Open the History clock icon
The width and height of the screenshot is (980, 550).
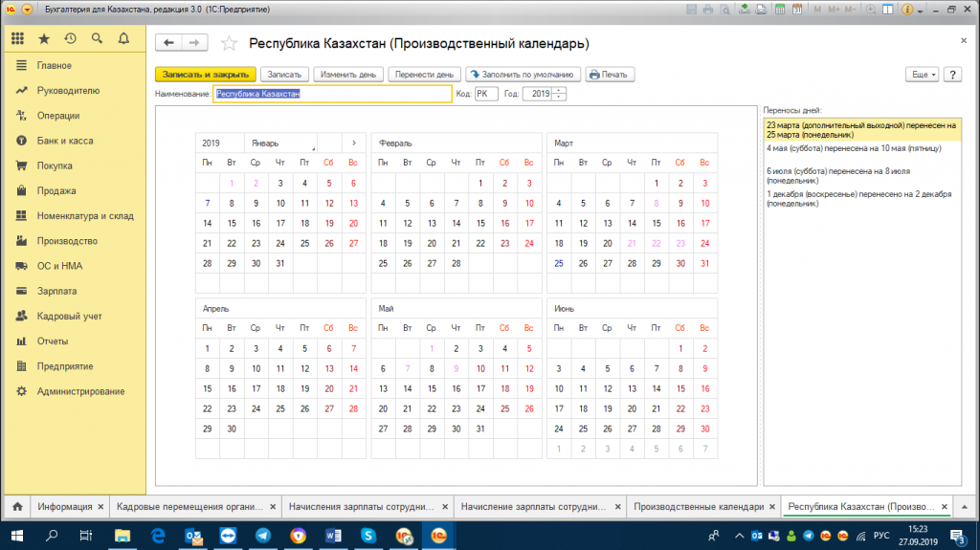[x=70, y=39]
